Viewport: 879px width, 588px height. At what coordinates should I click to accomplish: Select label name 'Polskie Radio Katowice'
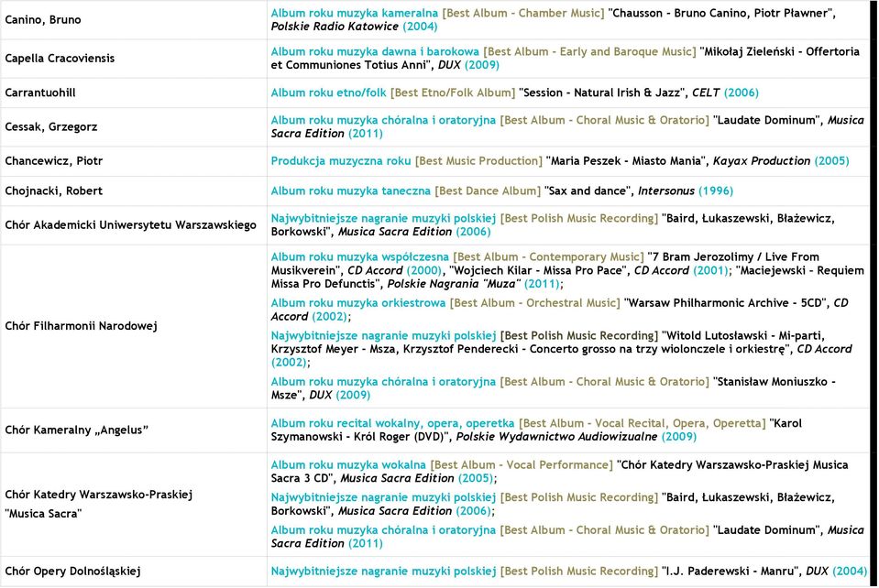335,27
